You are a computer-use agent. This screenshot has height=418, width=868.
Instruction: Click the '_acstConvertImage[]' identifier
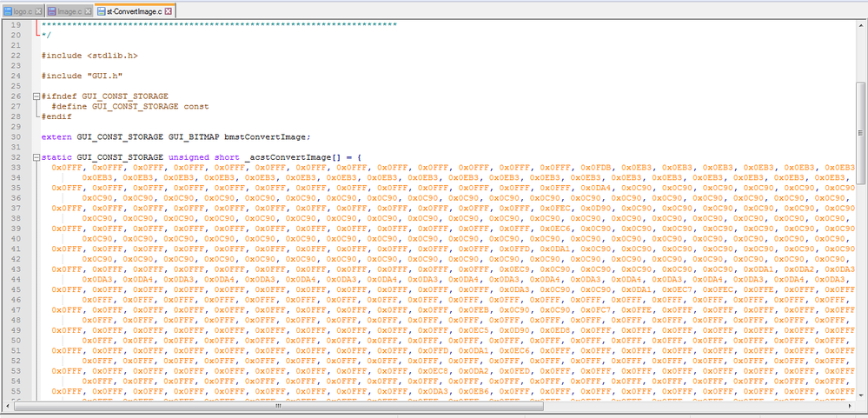coord(294,157)
